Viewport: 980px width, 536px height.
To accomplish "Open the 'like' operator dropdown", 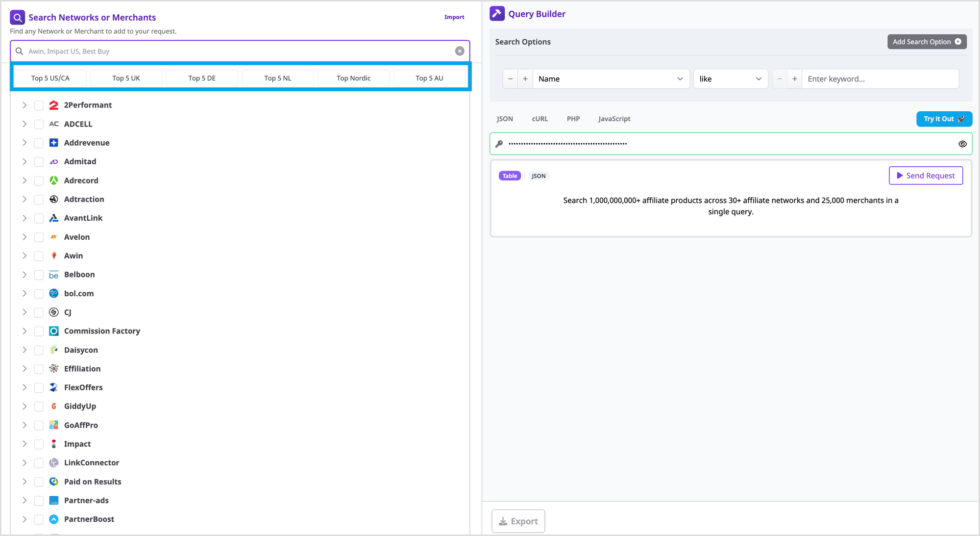I will [730, 79].
